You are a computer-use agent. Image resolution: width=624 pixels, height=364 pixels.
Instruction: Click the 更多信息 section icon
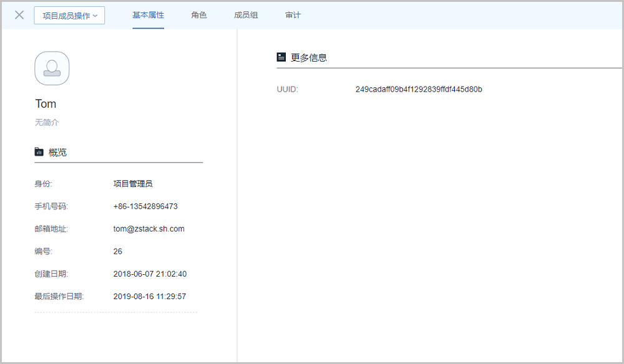pos(281,57)
